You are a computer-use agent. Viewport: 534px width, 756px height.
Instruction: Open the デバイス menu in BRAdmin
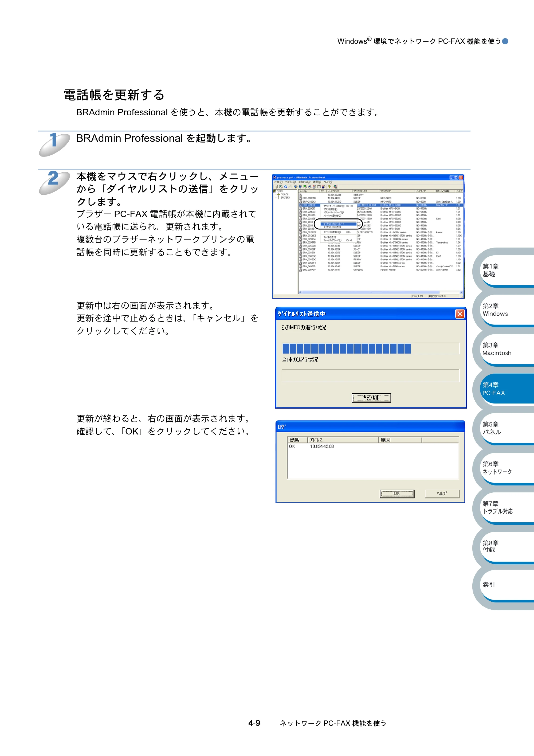[291, 182]
